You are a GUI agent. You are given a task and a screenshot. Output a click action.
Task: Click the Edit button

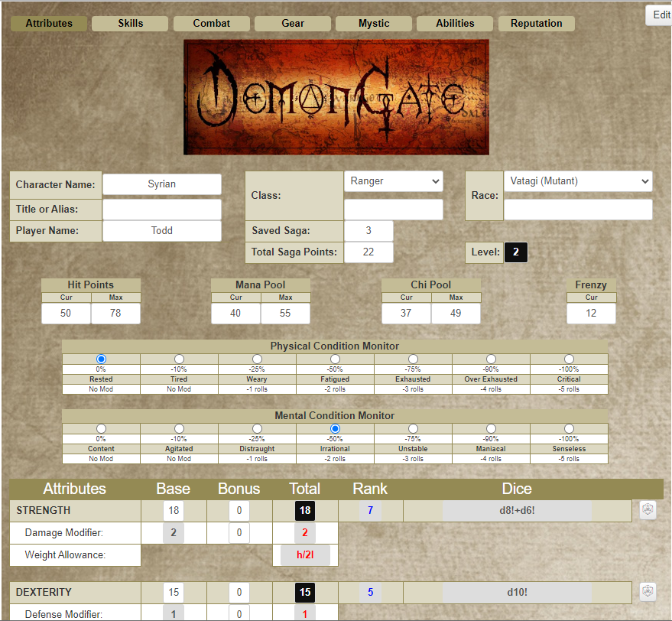(661, 15)
